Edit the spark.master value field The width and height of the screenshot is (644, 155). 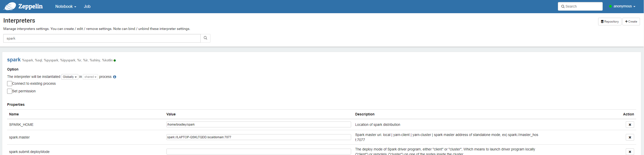click(x=259, y=137)
